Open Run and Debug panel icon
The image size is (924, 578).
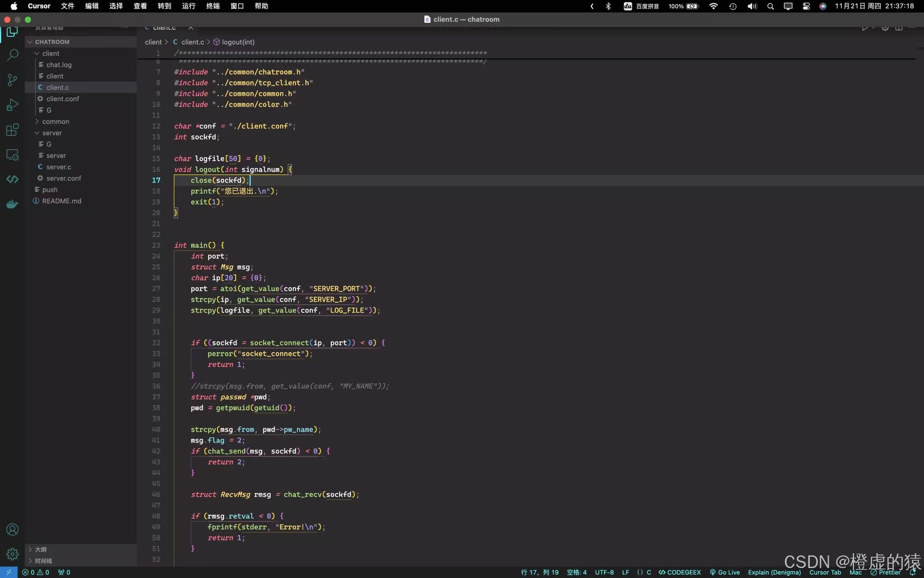(12, 104)
